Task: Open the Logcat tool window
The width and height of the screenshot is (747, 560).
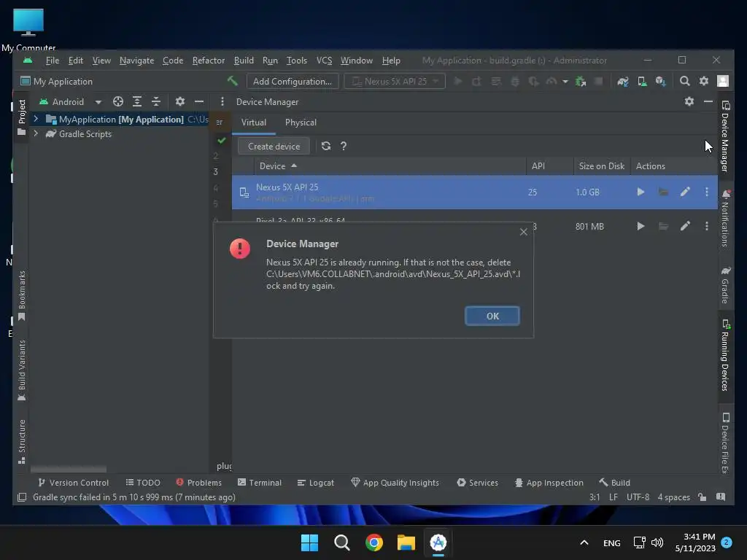Action: 315,483
